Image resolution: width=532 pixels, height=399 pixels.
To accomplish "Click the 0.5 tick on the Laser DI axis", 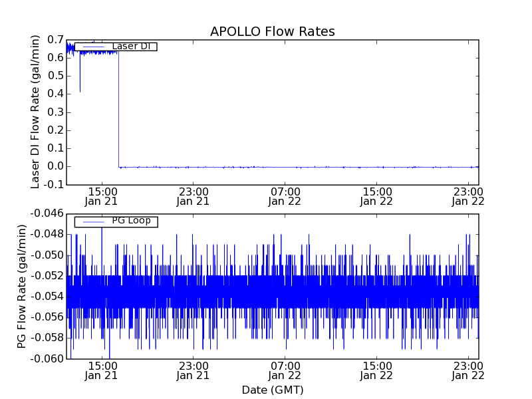I will 56,76.
